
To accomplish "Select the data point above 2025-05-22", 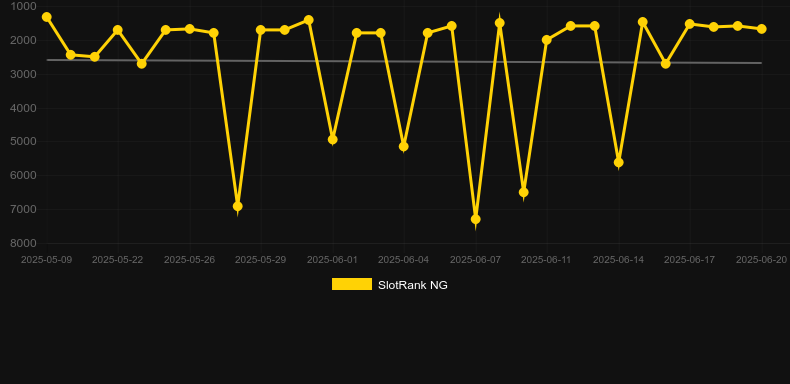I will pos(118,30).
